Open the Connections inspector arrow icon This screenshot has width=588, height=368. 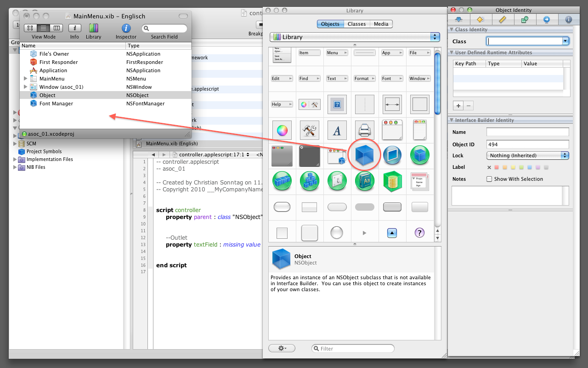point(546,20)
